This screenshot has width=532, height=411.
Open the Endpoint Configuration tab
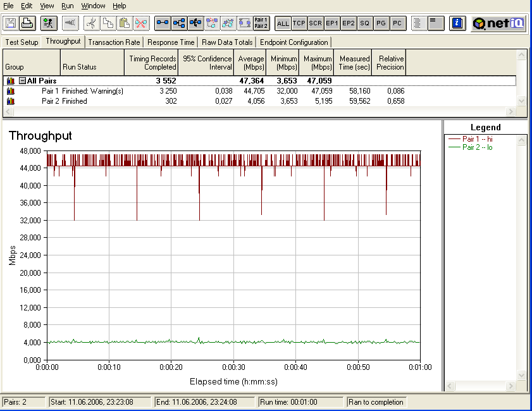coord(294,42)
